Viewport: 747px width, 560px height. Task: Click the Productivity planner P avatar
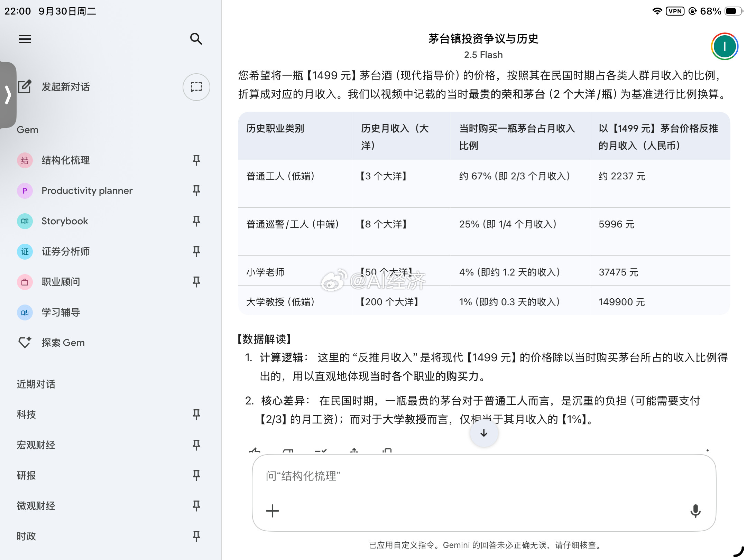pyautogui.click(x=25, y=190)
